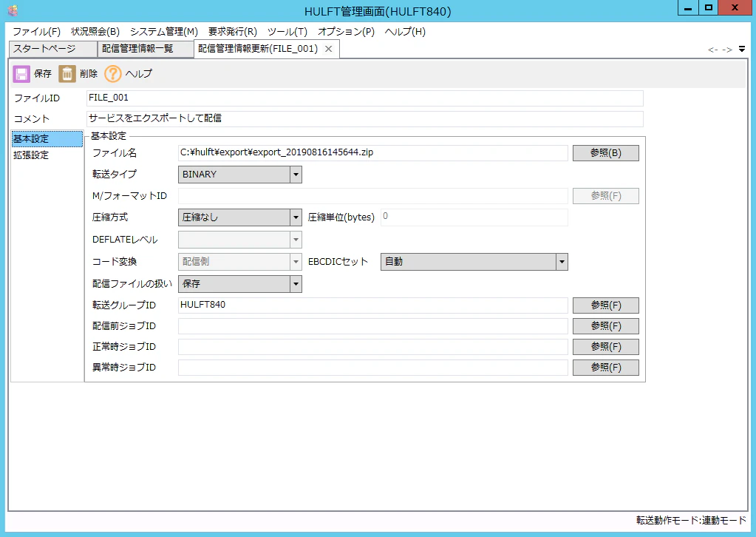The image size is (756, 537).
Task: Click the コメント input field
Action: (x=365, y=118)
